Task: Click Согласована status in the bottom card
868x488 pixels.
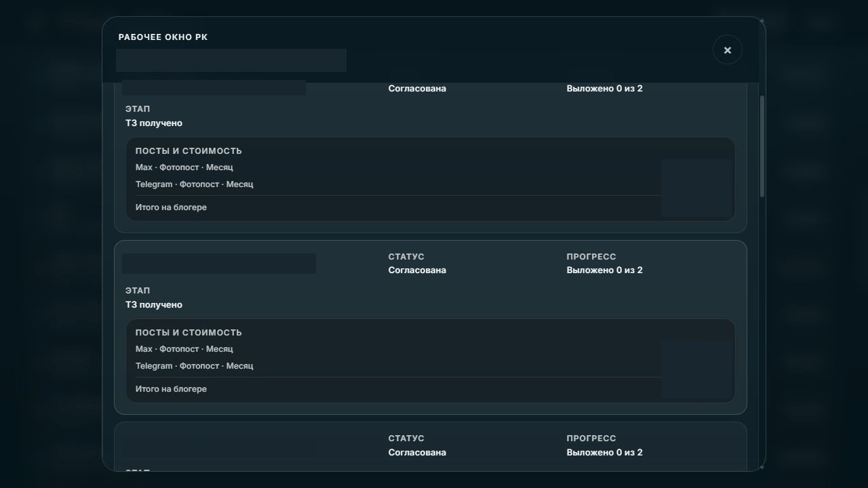Action: (417, 453)
